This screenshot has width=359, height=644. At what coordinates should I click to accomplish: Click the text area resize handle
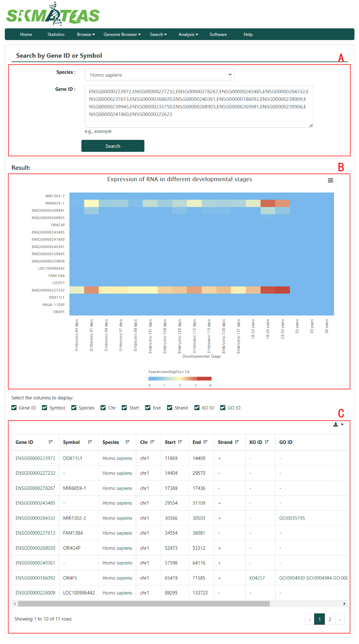(x=311, y=125)
